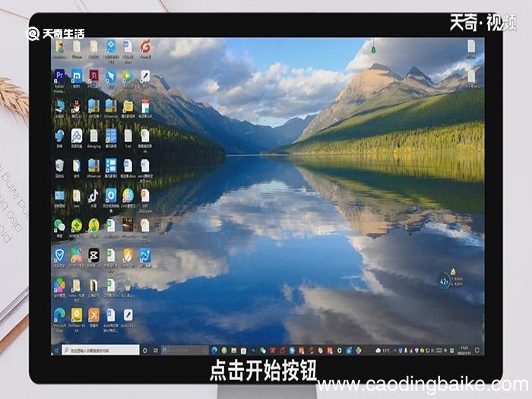Open the CapCut (Jianying) desktop icon
This screenshot has width=532, height=399.
point(93,255)
